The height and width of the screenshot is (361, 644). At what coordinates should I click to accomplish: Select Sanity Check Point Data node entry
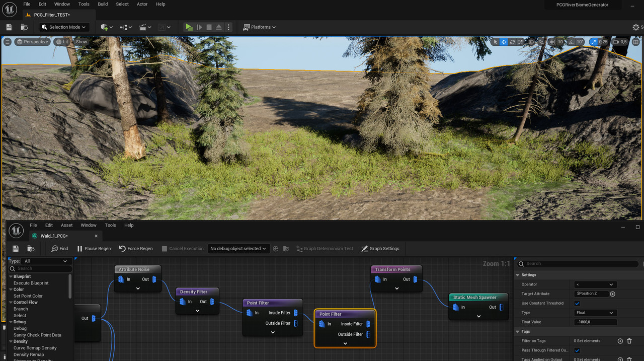37,335
